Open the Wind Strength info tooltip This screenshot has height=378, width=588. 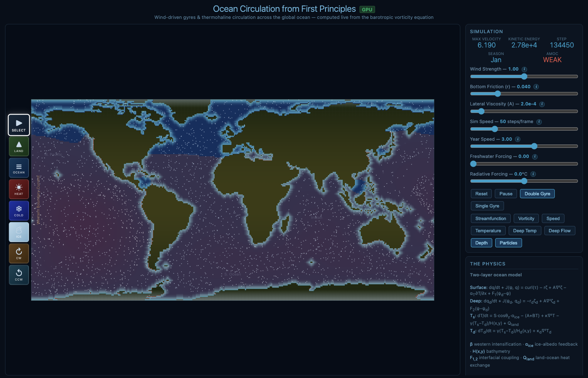tap(524, 69)
